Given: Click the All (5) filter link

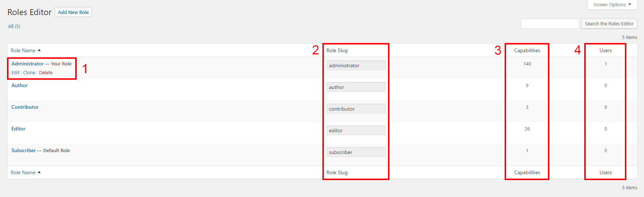Looking at the screenshot, I should 14,26.
